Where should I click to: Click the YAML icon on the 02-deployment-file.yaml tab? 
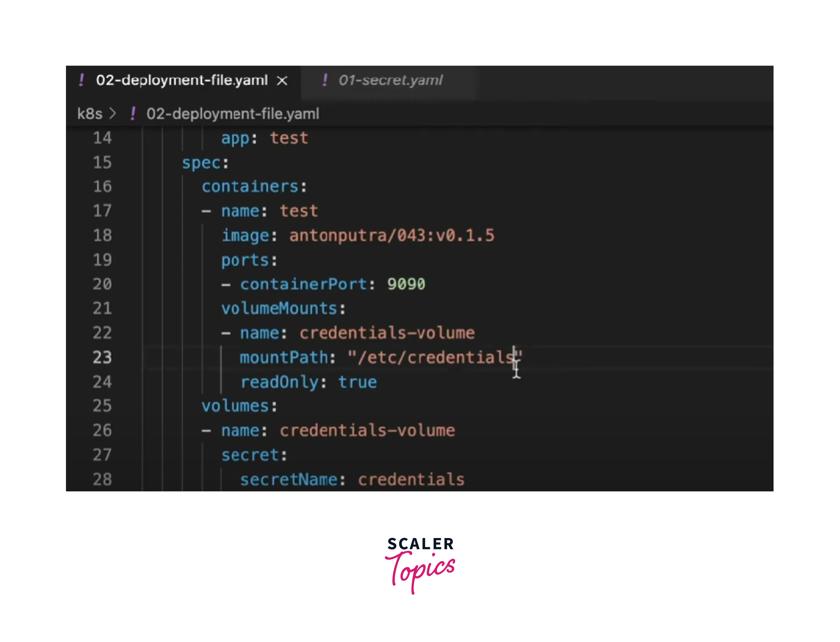click(x=82, y=80)
